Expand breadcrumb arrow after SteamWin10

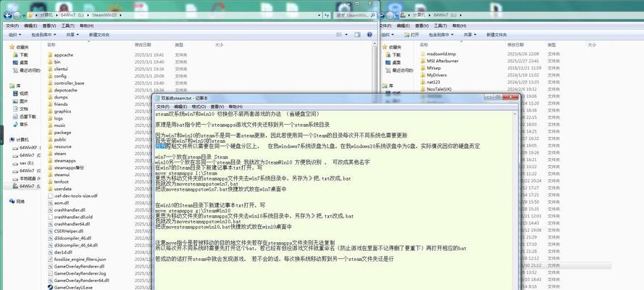pyautogui.click(x=120, y=15)
